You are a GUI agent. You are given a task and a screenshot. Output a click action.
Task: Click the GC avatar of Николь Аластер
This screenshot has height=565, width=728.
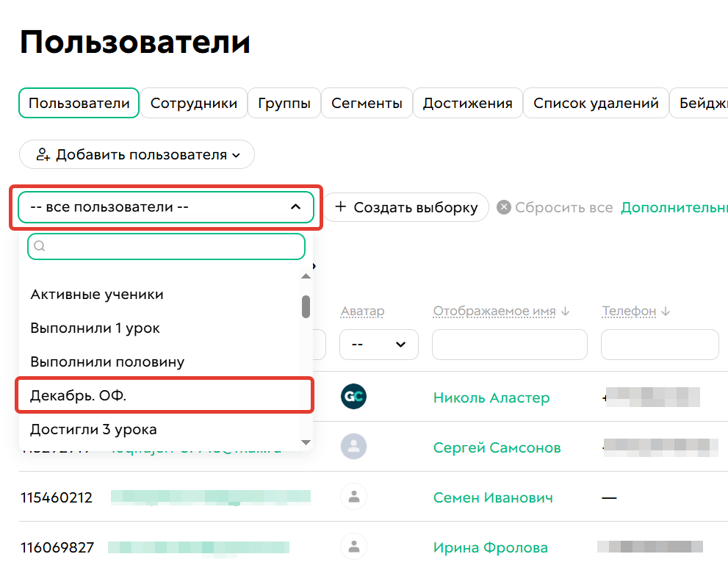coord(353,397)
